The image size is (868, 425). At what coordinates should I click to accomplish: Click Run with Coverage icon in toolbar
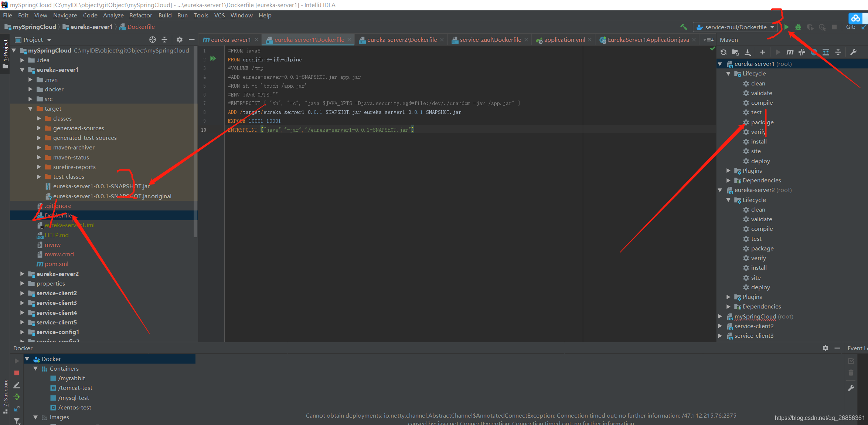tap(810, 27)
